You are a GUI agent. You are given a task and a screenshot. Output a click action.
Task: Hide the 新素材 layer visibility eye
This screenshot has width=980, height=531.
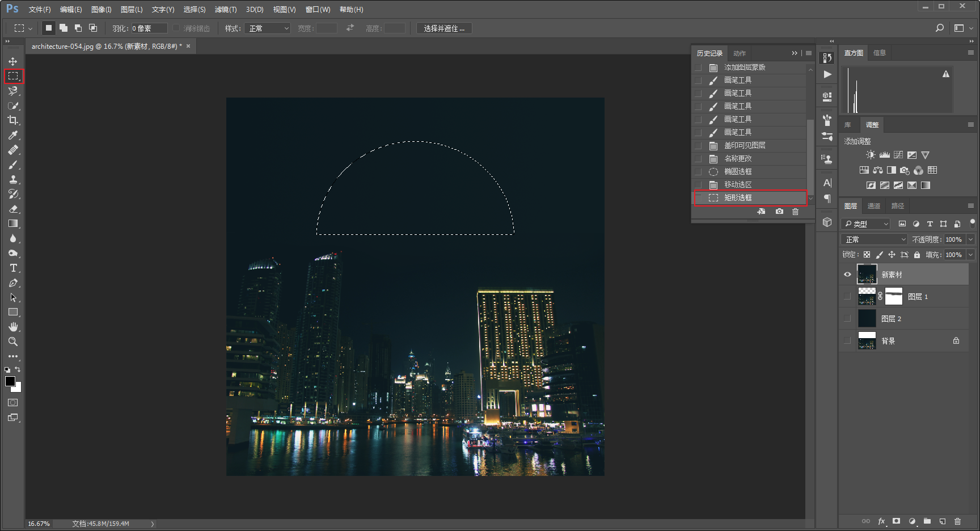point(847,275)
